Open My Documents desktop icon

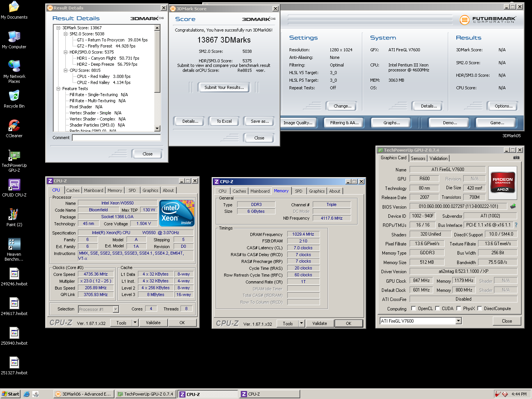(x=14, y=10)
